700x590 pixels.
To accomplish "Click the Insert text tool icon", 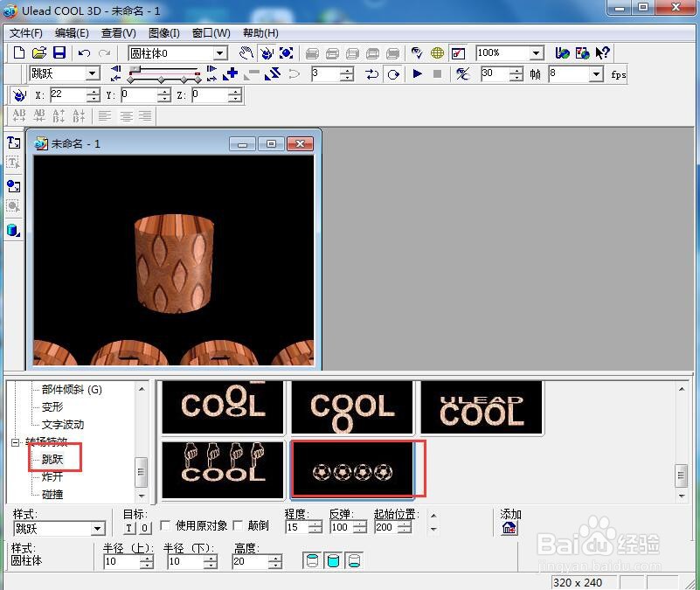I will [x=13, y=142].
